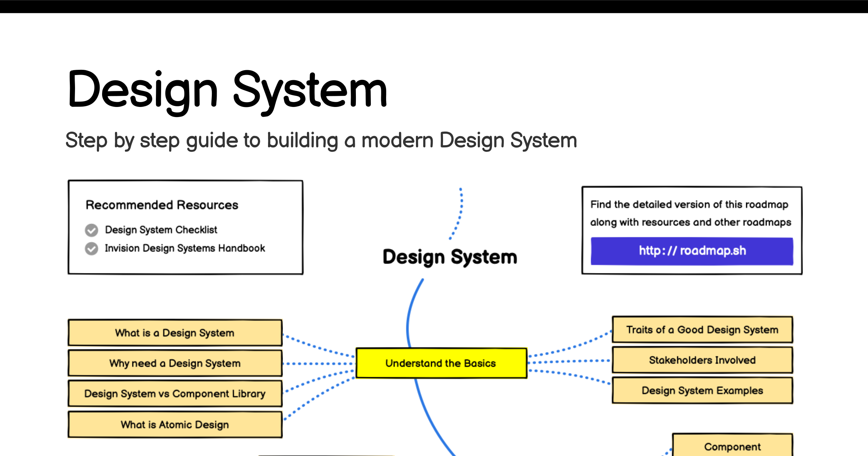Click the central Design System roadmap title
The height and width of the screenshot is (456, 868).
[x=450, y=257]
